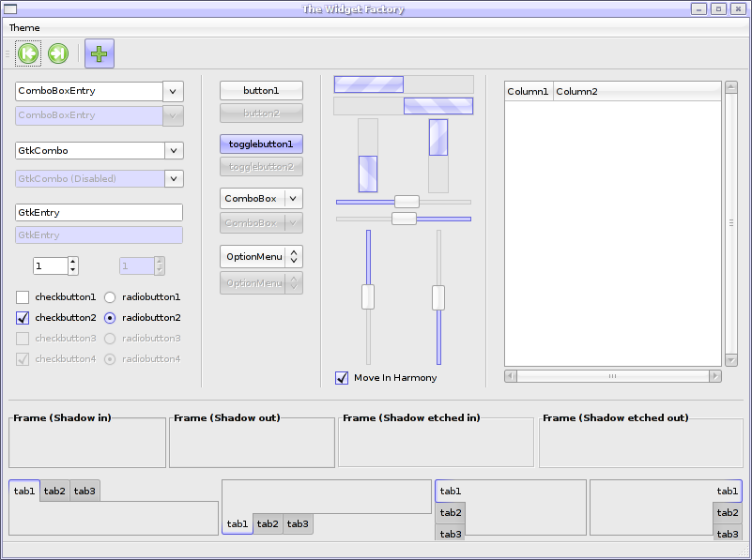Click the disabled radiobutton4
Screen dimensions: 752x560
point(110,359)
